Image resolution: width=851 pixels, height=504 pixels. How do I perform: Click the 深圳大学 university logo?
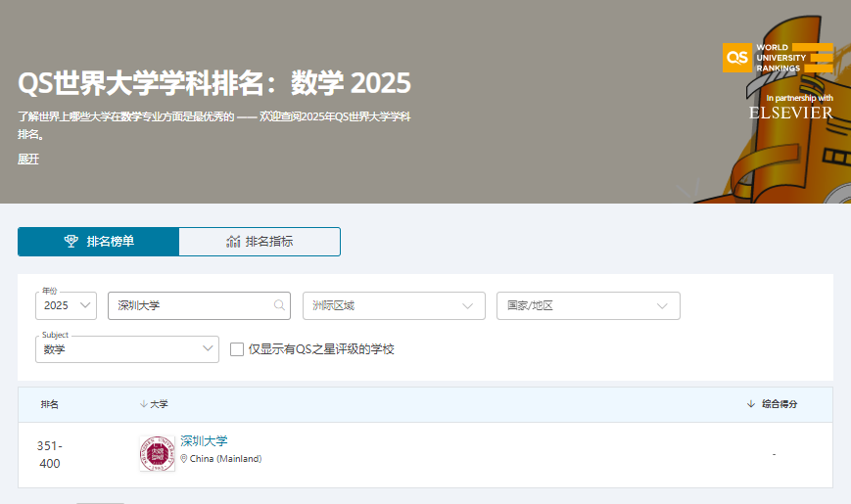157,454
